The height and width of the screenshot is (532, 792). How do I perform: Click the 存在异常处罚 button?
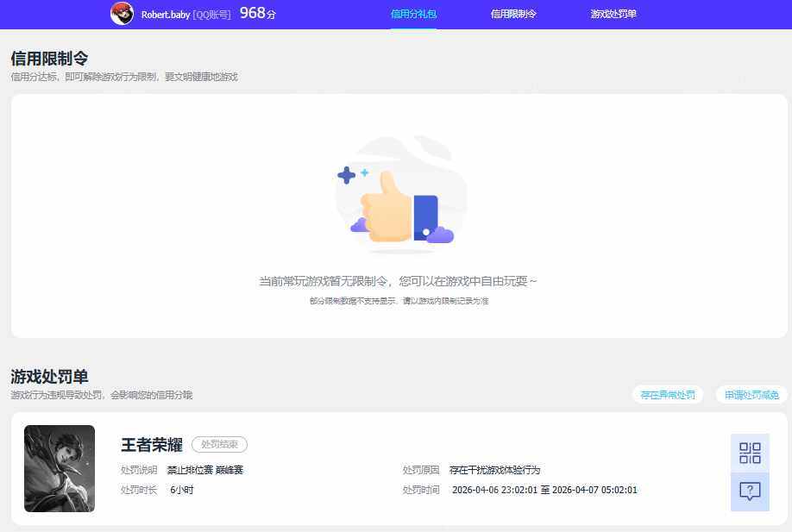(x=667, y=395)
